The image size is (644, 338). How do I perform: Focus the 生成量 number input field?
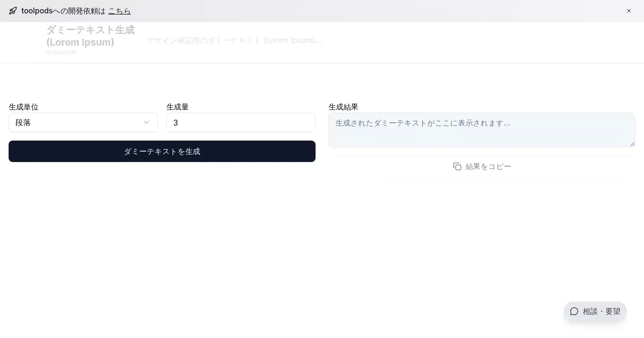[240, 122]
